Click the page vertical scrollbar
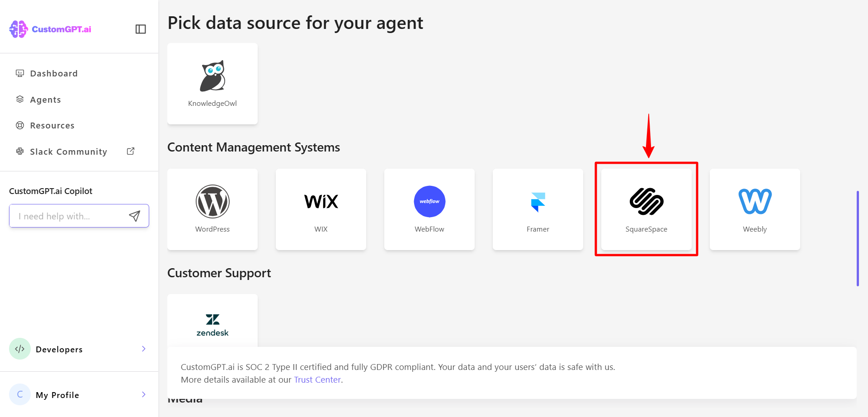The height and width of the screenshot is (417, 868). pyautogui.click(x=858, y=238)
